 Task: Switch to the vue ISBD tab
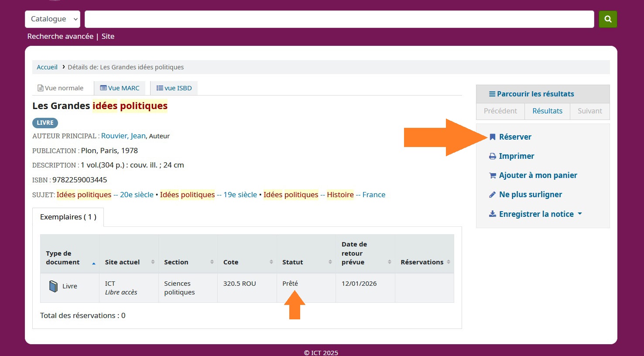point(174,88)
